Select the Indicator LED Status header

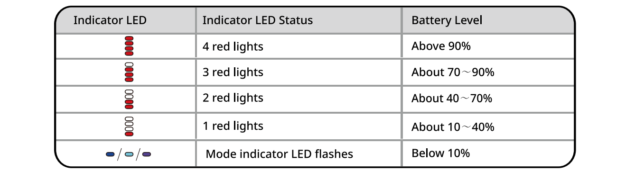(258, 21)
